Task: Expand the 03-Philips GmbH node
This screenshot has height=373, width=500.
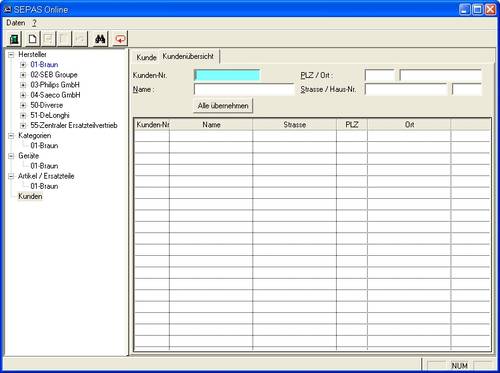Action: tap(23, 85)
